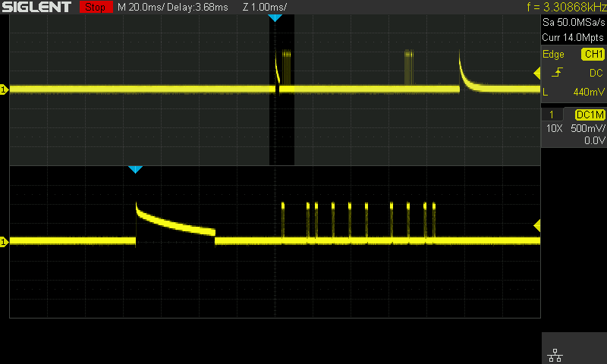
Task: Click the 440mV trigger level value
Action: (x=589, y=92)
